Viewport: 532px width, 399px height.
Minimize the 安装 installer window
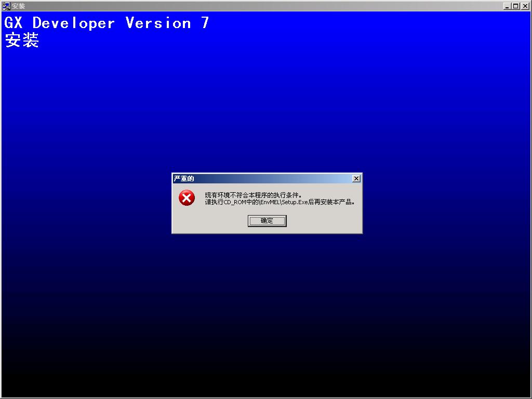[x=507, y=6]
